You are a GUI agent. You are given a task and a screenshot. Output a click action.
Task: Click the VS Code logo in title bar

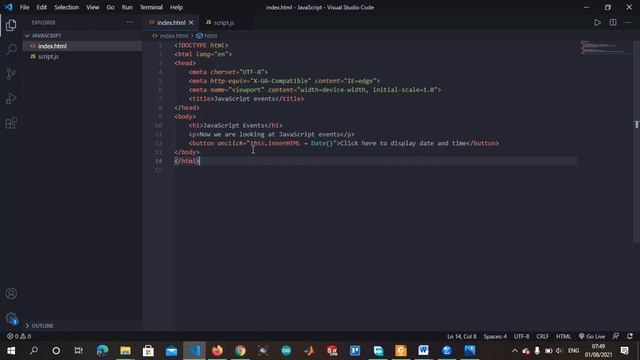point(9,7)
